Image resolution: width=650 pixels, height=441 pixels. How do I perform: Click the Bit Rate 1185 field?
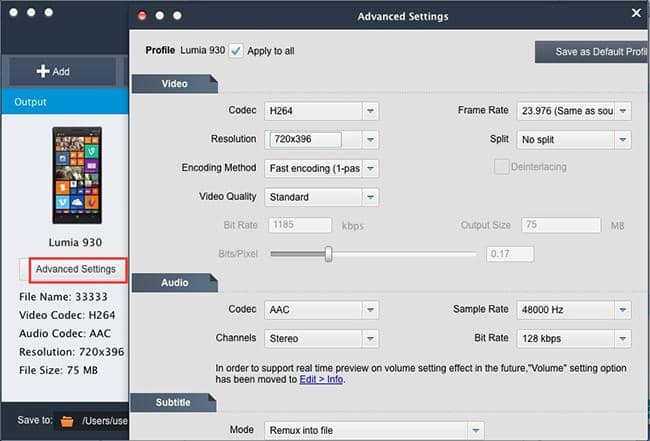coord(300,225)
